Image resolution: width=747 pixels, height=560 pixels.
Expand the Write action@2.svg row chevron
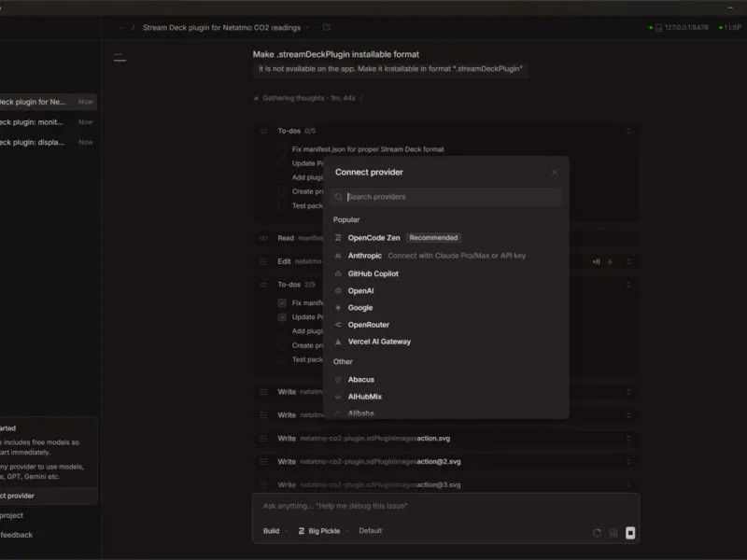628,461
